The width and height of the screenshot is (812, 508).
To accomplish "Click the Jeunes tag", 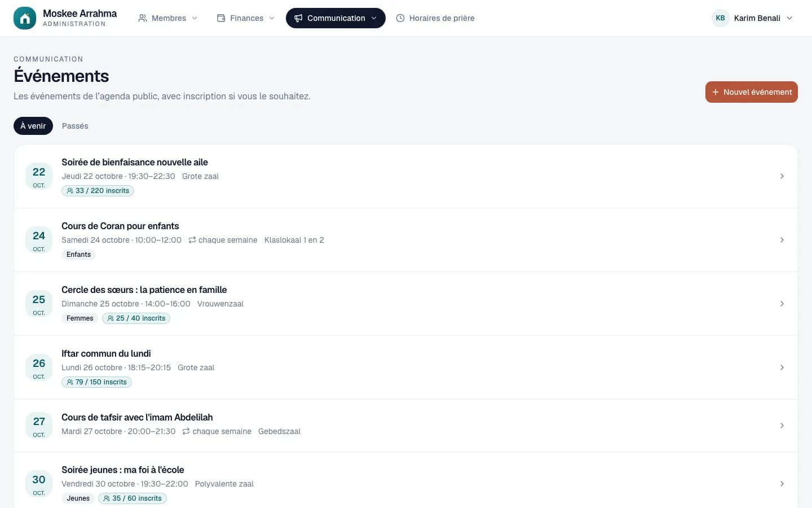I will (78, 498).
